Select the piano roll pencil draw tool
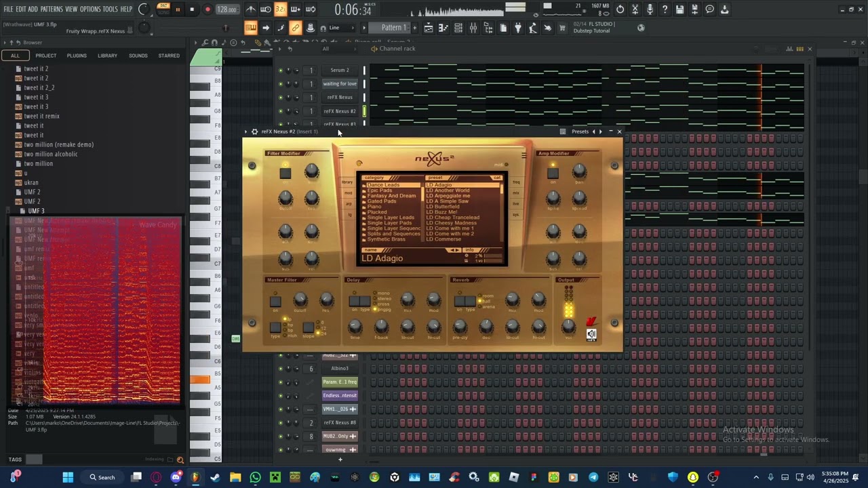Screen dimensions: 868x488 click(258, 42)
